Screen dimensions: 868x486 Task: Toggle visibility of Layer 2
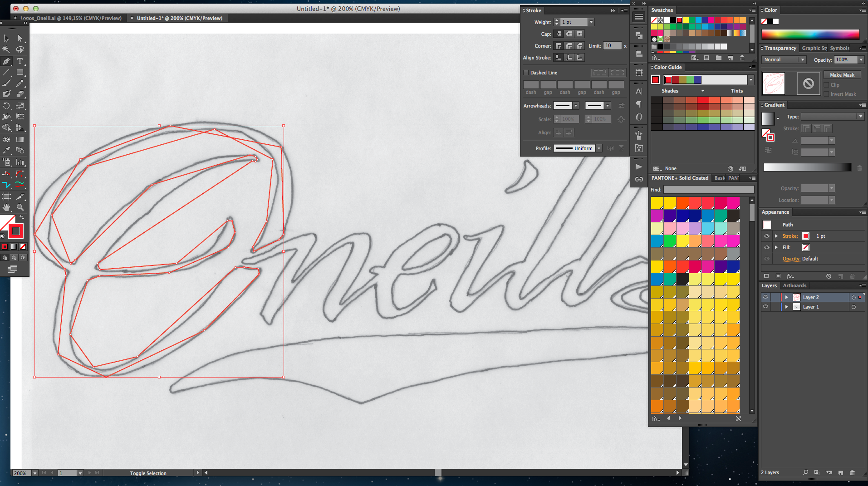[x=765, y=297]
